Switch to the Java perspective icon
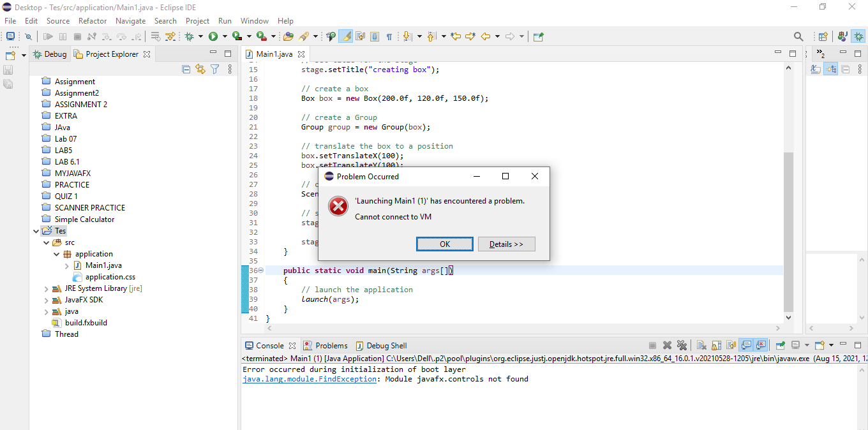 pos(843,37)
